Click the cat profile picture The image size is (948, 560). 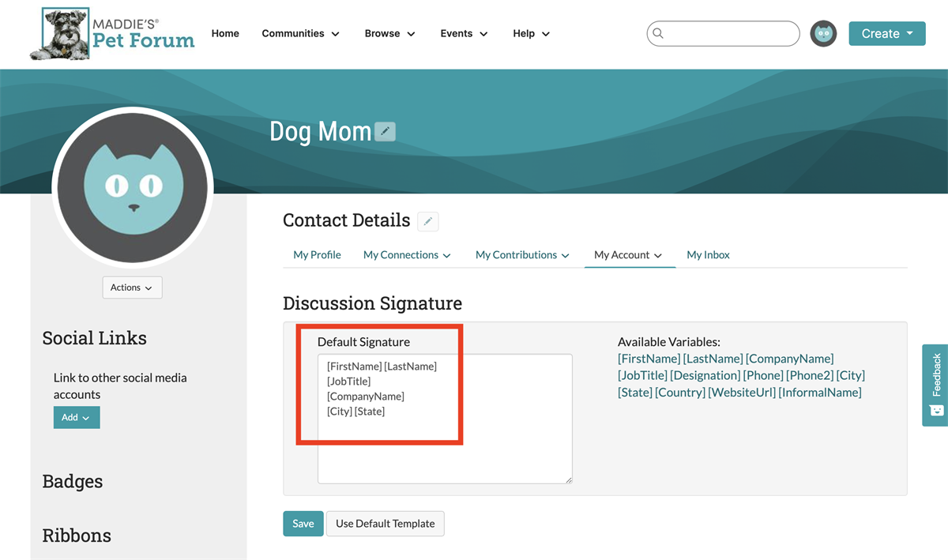pos(132,186)
